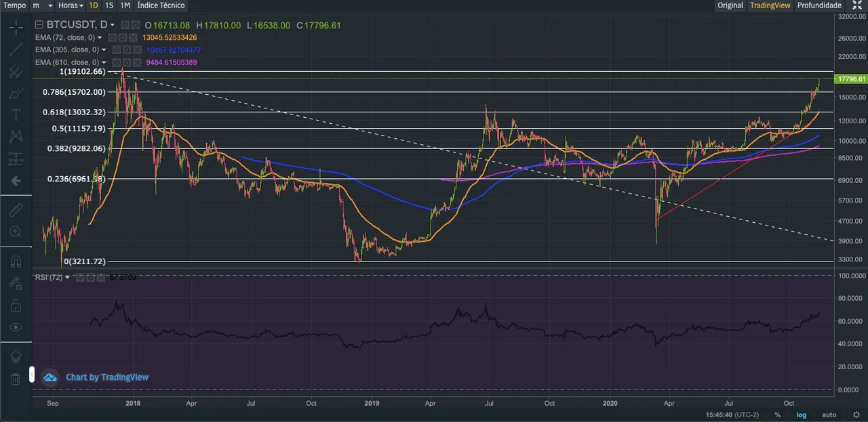Screen dimensions: 868x422
Task: Hide the RSI indicator
Action: [x=80, y=277]
